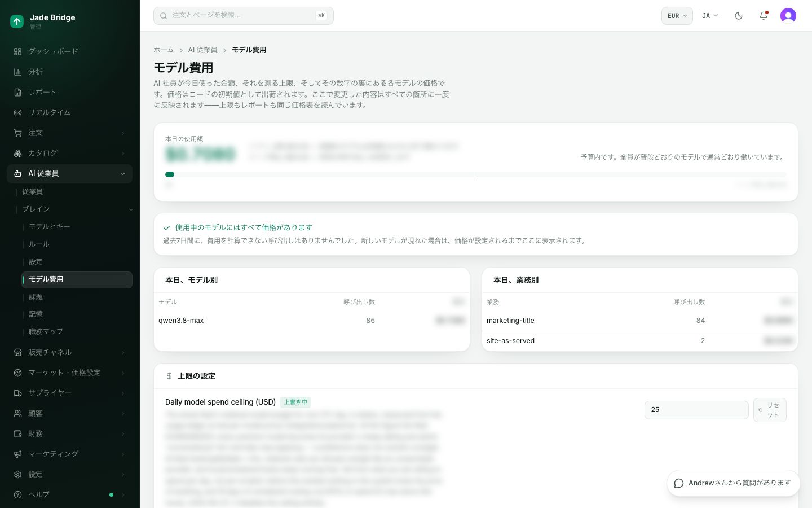812x508 pixels.
Task: Expand 注文 sidebar section
Action: (x=69, y=133)
